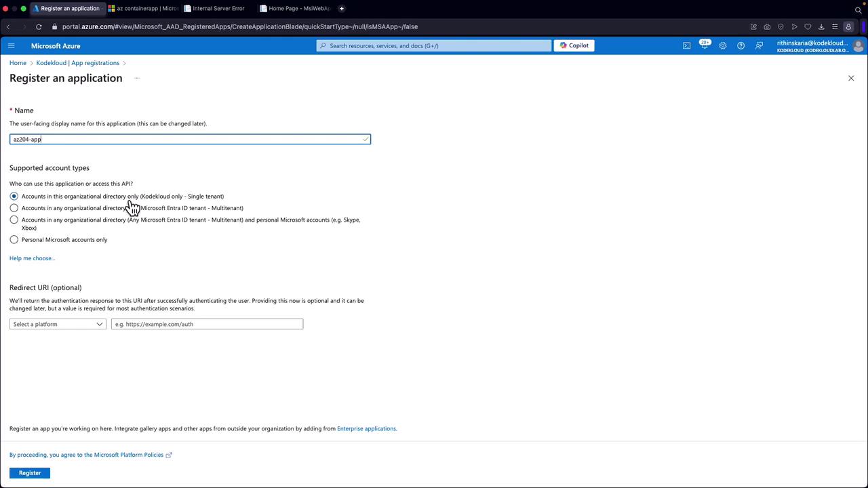Open the browser shield privacy icon
The width and height of the screenshot is (868, 488).
(x=781, y=26)
